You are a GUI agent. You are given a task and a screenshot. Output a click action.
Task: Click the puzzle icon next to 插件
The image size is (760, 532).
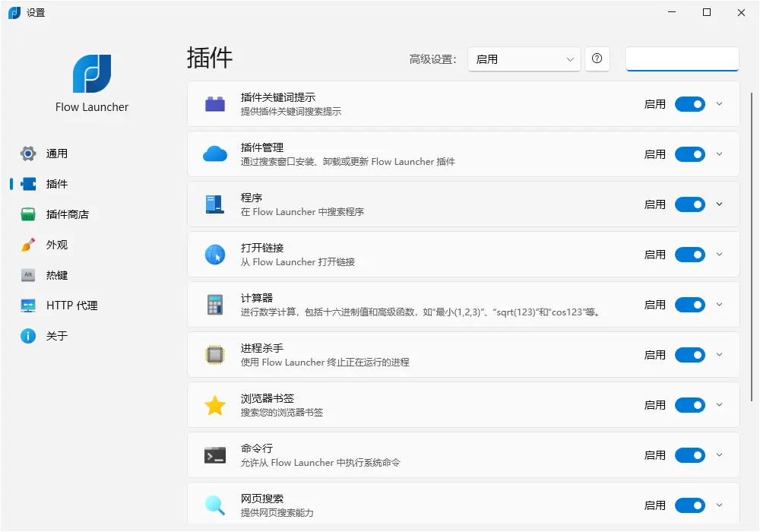point(28,184)
